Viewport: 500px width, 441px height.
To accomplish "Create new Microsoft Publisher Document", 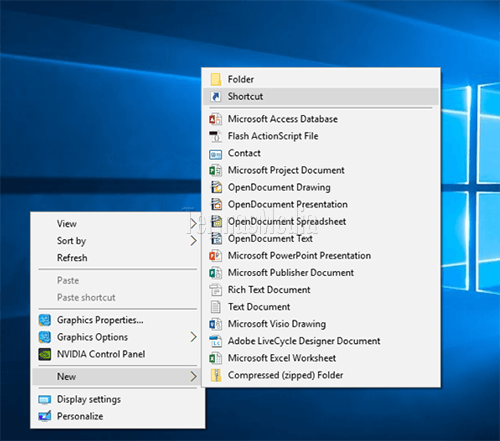I will click(x=321, y=273).
